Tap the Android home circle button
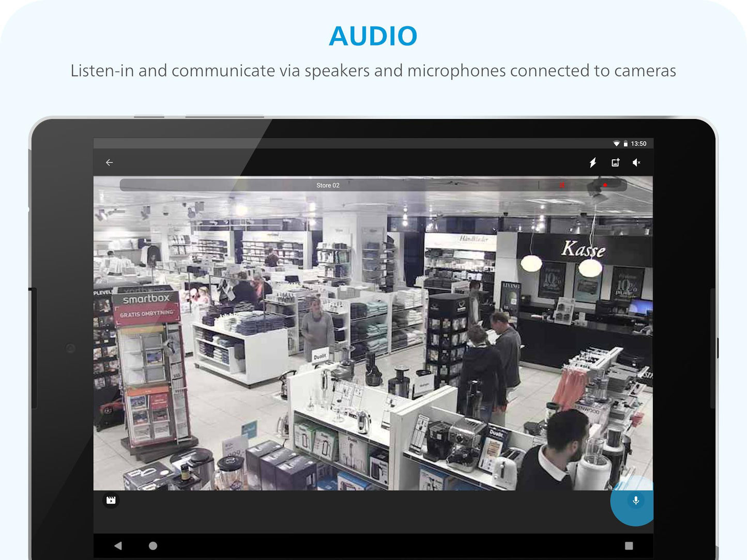 tap(153, 546)
